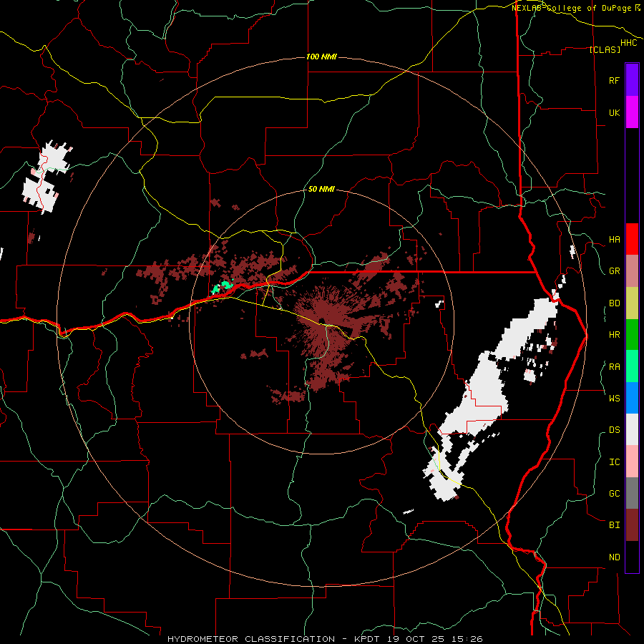Image resolution: width=644 pixels, height=644 pixels.
Task: Click the 'ND' legend label
Action: (x=614, y=557)
